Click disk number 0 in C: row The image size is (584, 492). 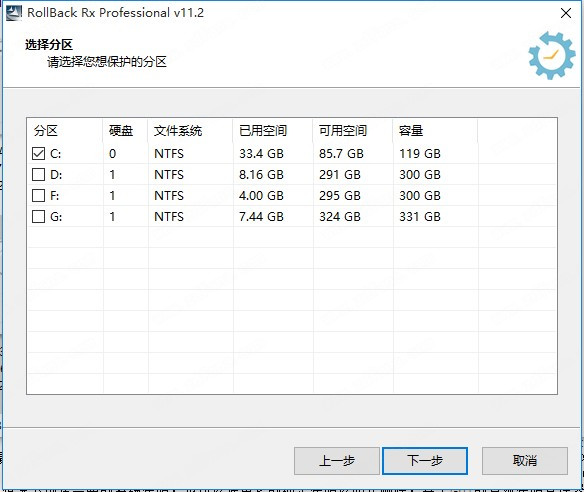pyautogui.click(x=112, y=154)
